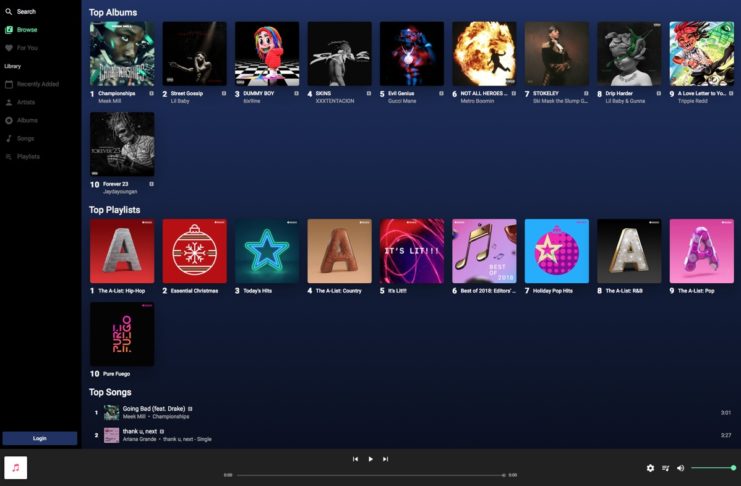
Task: Open A Love Letter to You cover
Action: [702, 53]
